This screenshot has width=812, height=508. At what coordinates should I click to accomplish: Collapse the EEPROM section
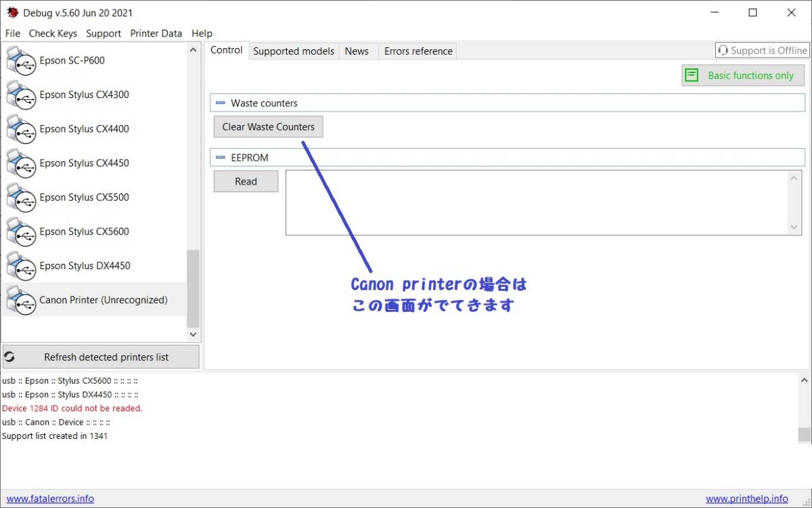(x=220, y=158)
